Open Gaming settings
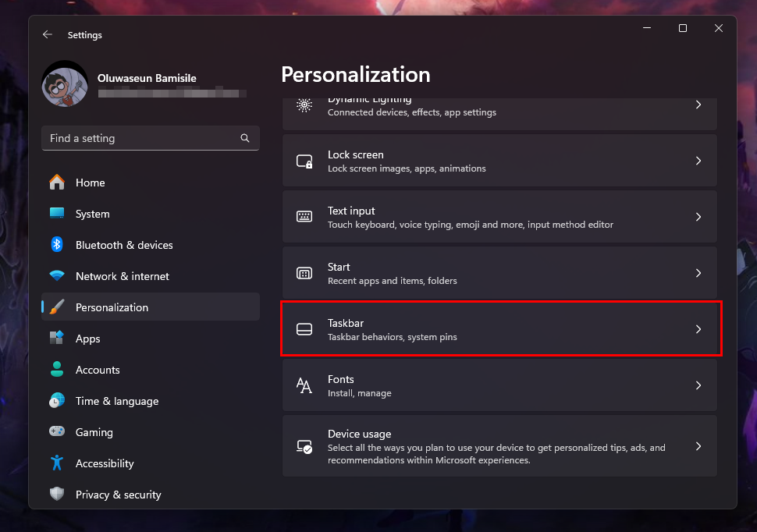Screen dimensions: 757x532 [151, 432]
